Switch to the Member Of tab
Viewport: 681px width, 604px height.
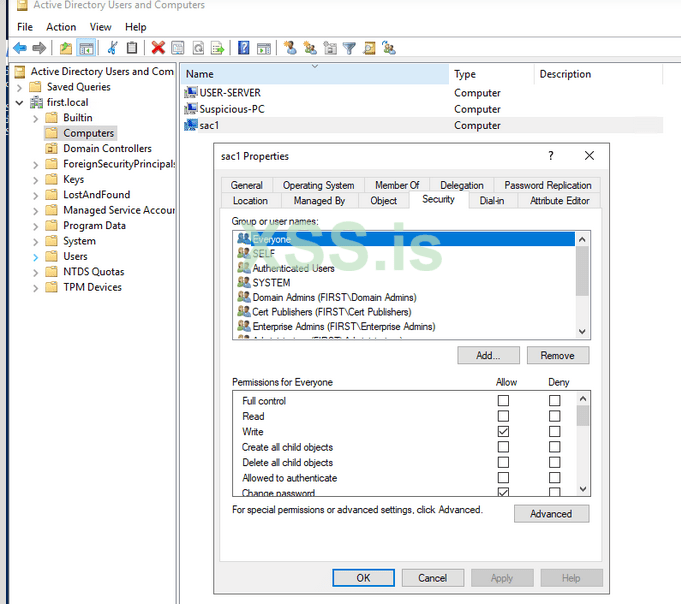coord(397,185)
